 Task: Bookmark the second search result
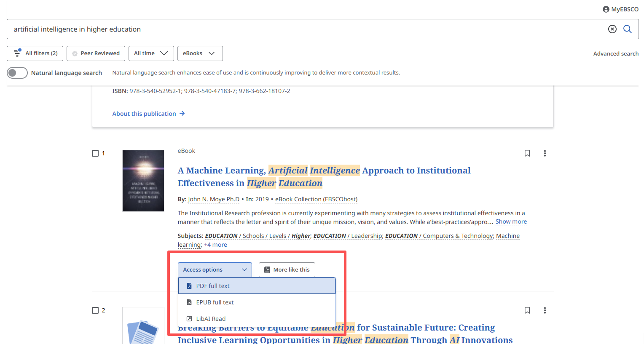[x=527, y=310]
